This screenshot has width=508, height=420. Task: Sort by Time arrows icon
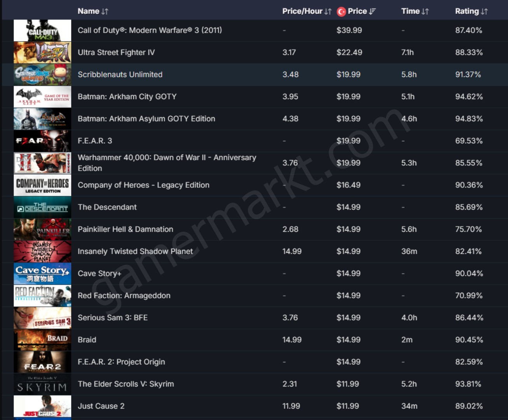click(425, 12)
